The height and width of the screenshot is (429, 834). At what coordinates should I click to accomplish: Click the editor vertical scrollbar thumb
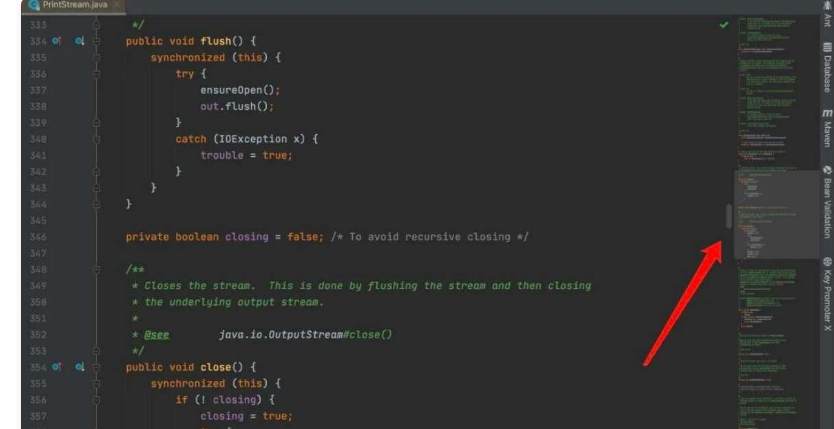pos(729,215)
